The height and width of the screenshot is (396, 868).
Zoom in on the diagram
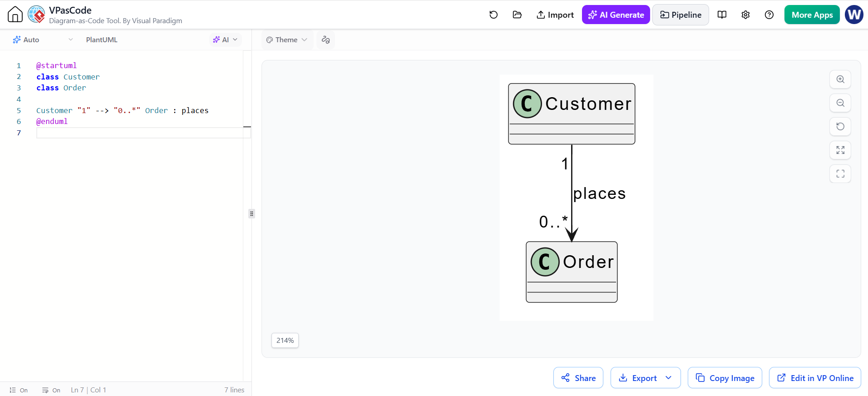click(x=840, y=79)
